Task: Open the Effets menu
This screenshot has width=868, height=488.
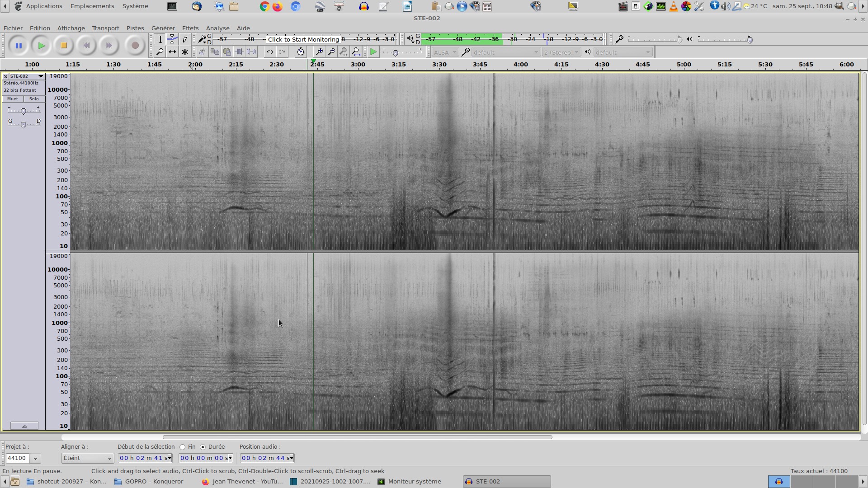Action: tap(190, 28)
